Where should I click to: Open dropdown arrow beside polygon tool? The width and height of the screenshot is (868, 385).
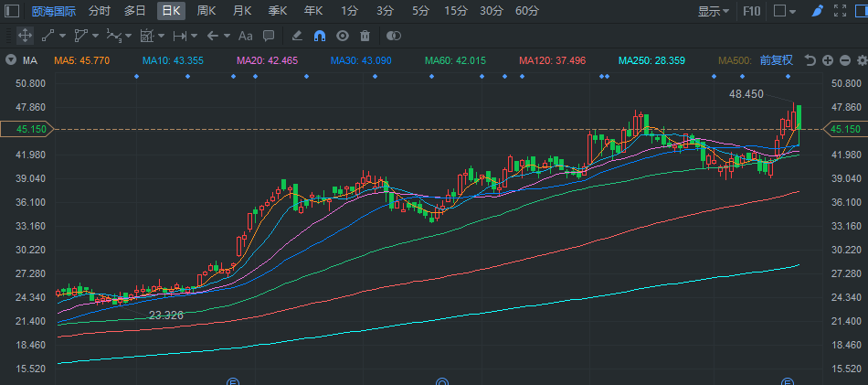click(x=95, y=36)
